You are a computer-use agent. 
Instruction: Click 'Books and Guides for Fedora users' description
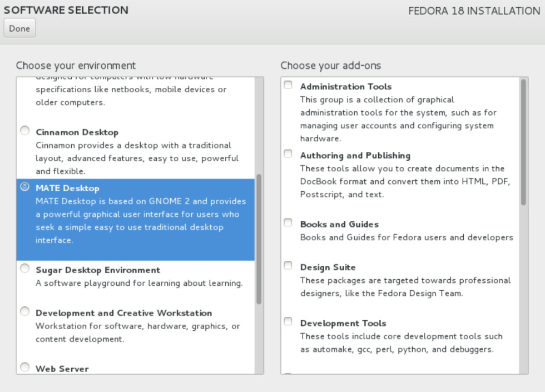pos(407,237)
